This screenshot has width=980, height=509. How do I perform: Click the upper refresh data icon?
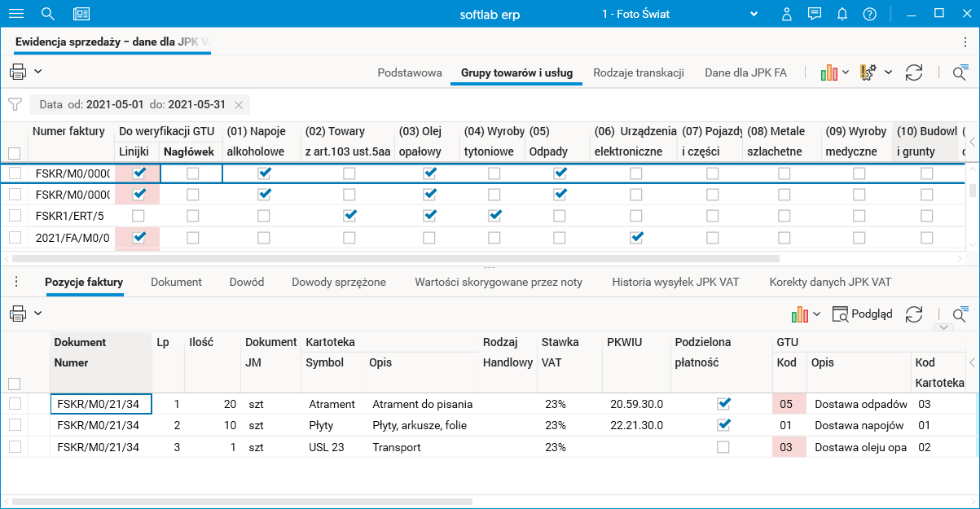[914, 72]
